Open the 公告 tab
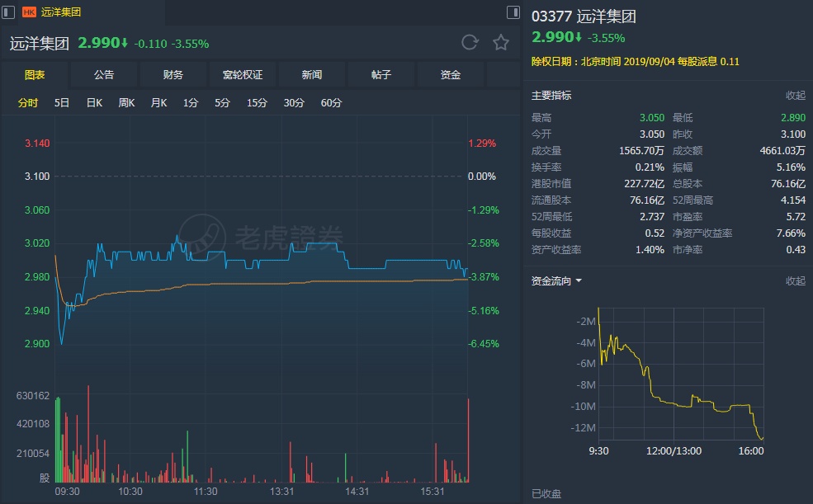813x504 pixels. point(104,74)
